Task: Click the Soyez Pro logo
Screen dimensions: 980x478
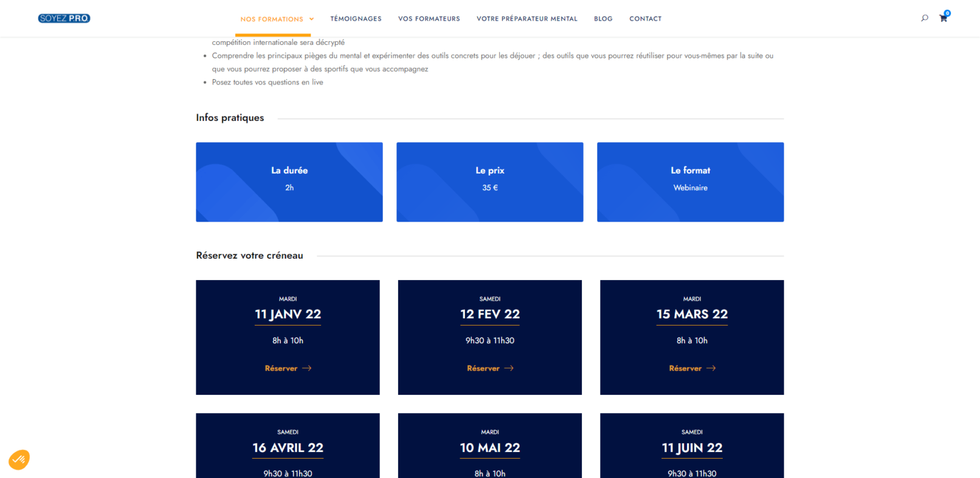Action: [x=64, y=18]
